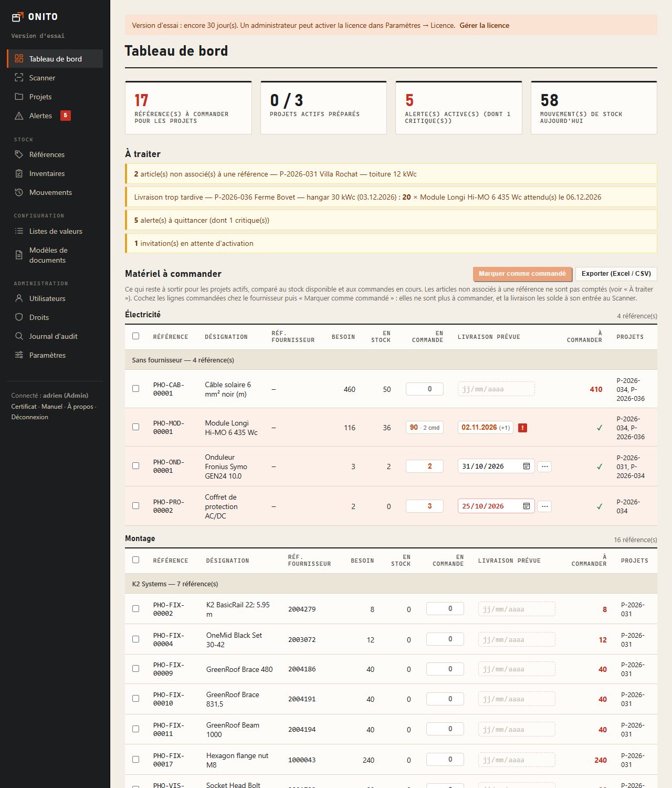672x788 pixels.
Task: Click the Inventaires clipboard icon
Action: click(x=19, y=173)
